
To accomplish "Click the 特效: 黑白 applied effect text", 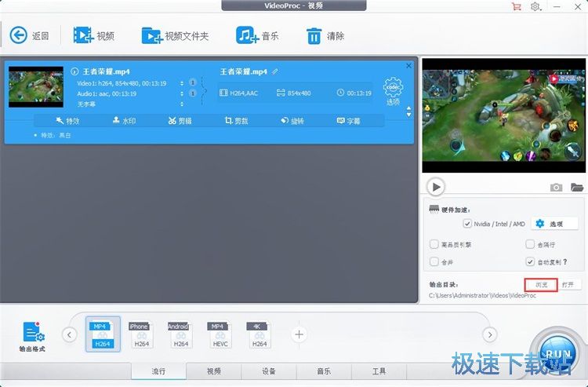I will (x=56, y=135).
